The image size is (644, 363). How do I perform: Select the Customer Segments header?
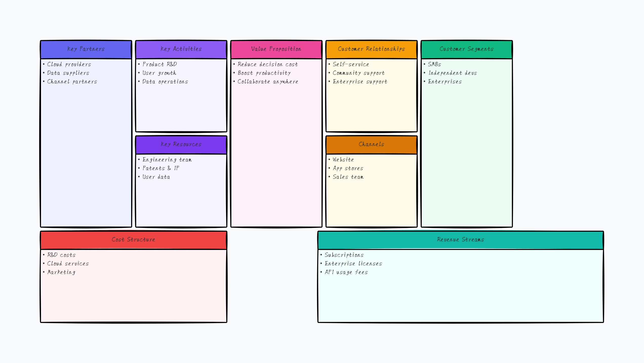[467, 49]
